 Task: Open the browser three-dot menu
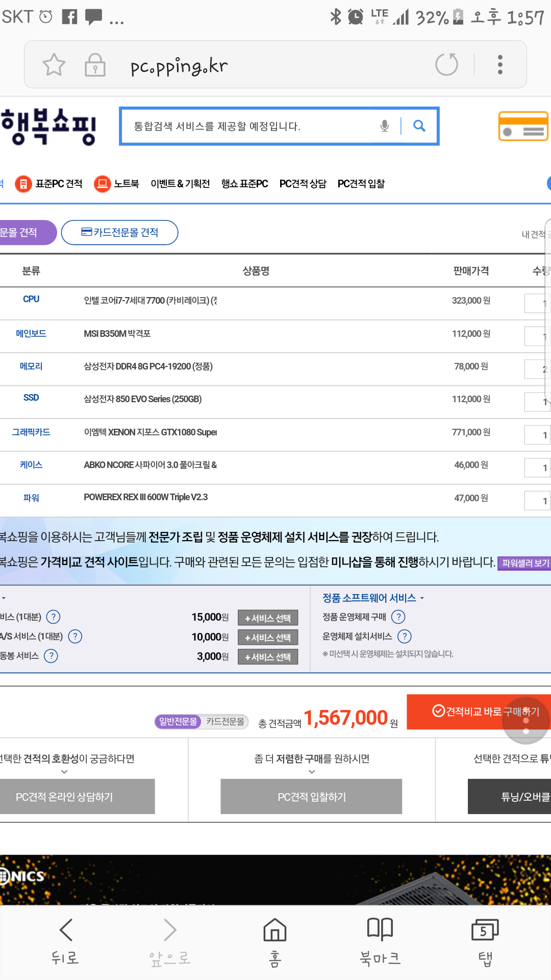[500, 65]
